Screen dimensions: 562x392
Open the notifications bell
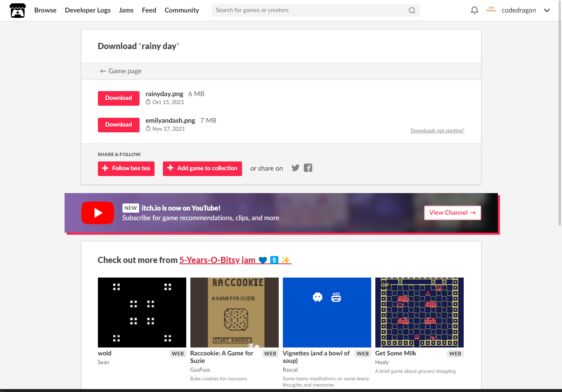(x=474, y=10)
